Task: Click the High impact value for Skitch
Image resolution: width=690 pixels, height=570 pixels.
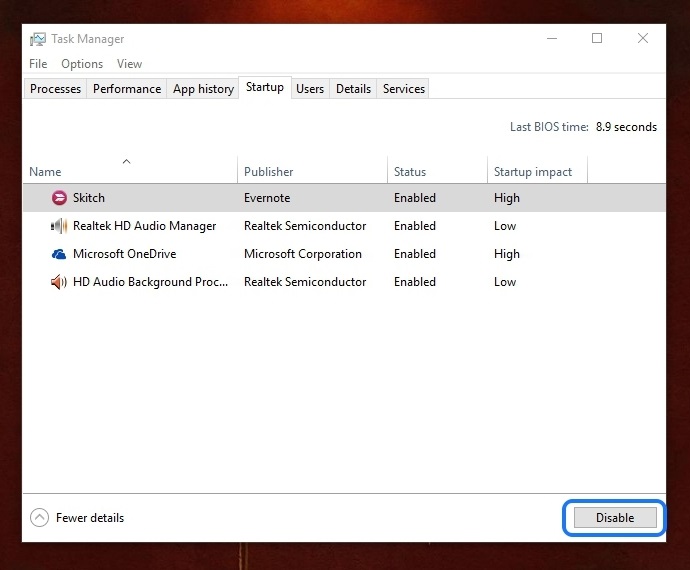Action: tap(507, 198)
